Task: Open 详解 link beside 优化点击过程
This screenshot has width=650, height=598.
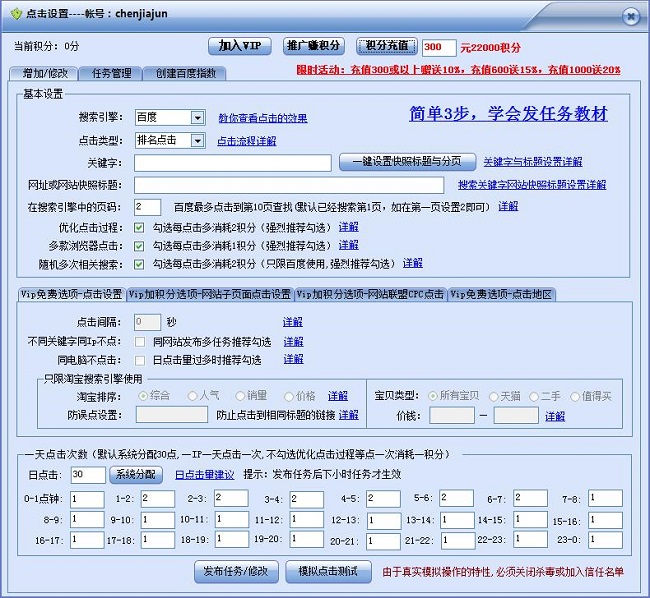Action: pos(349,227)
